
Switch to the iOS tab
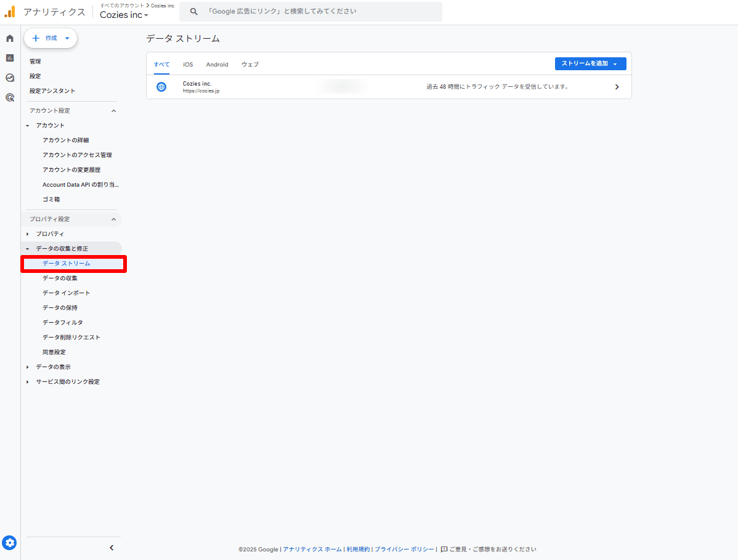[x=188, y=65]
